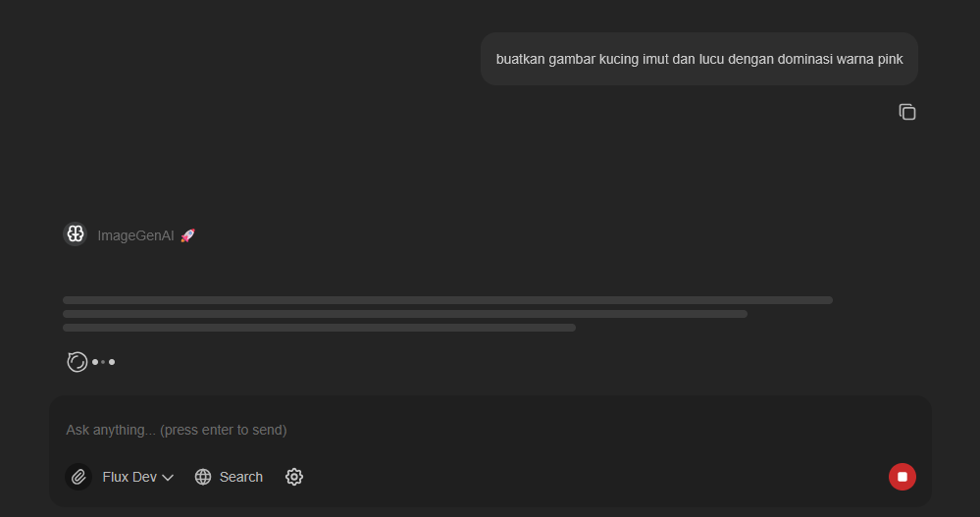Copy the user's pink cat prompt message
Screen dimensions: 980x517
(x=907, y=112)
